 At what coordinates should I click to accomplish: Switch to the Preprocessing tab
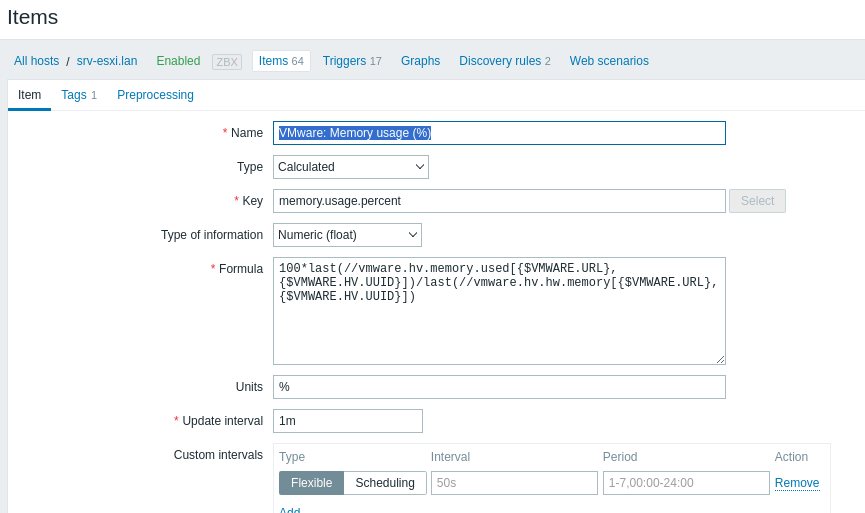point(155,95)
